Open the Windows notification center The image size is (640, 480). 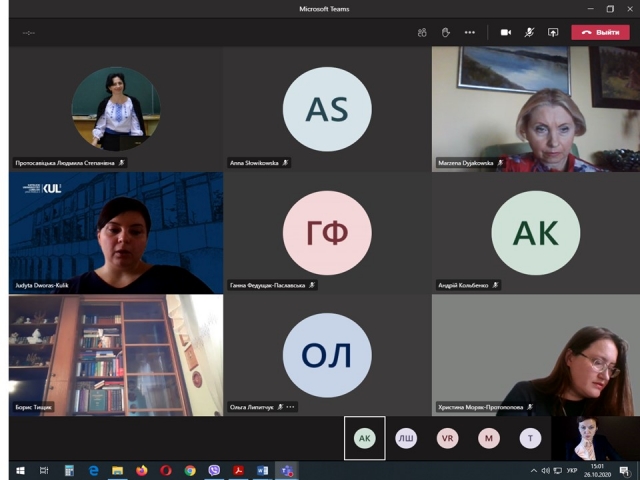point(624,471)
